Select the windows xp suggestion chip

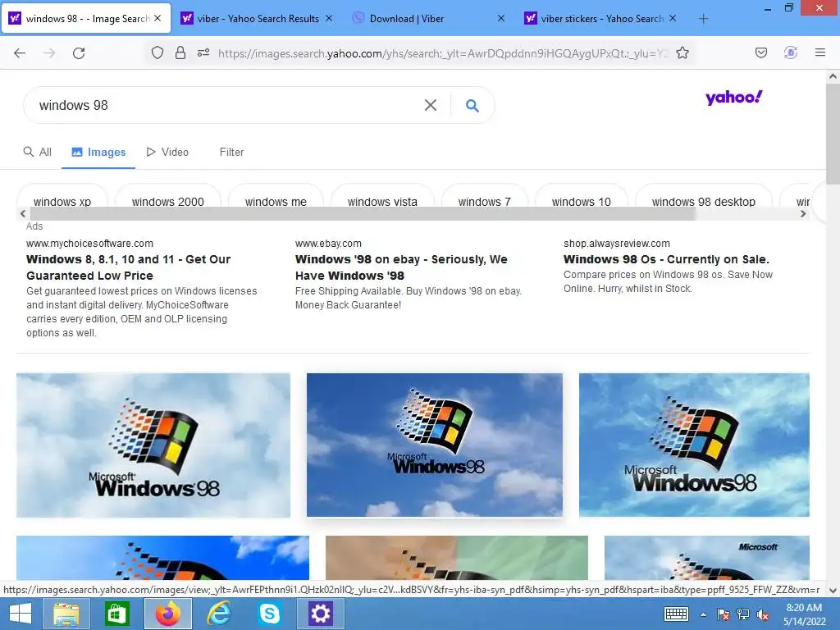[x=62, y=202]
